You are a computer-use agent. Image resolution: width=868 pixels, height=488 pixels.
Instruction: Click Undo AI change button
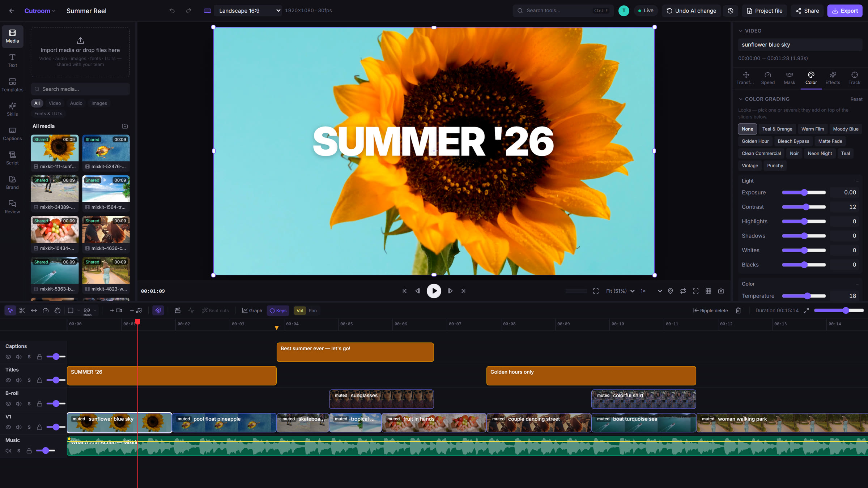691,11
